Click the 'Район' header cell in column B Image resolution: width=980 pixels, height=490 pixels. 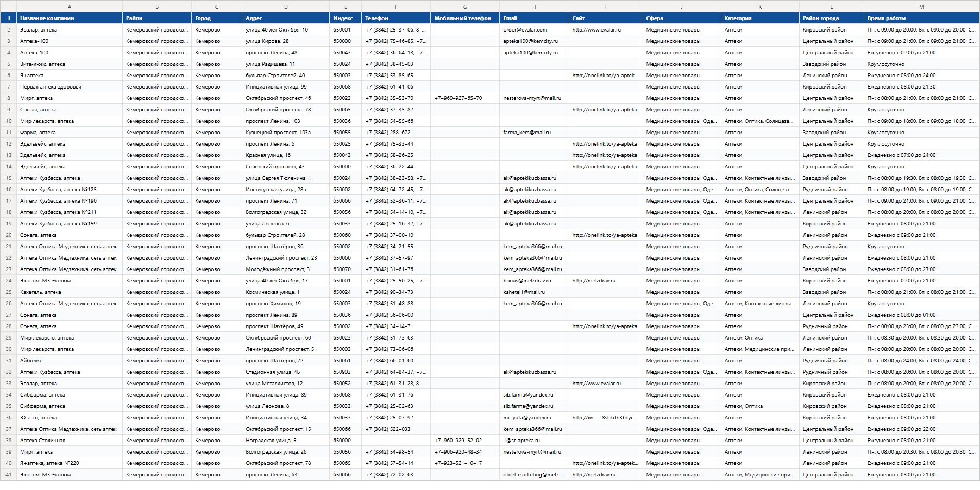click(x=157, y=18)
